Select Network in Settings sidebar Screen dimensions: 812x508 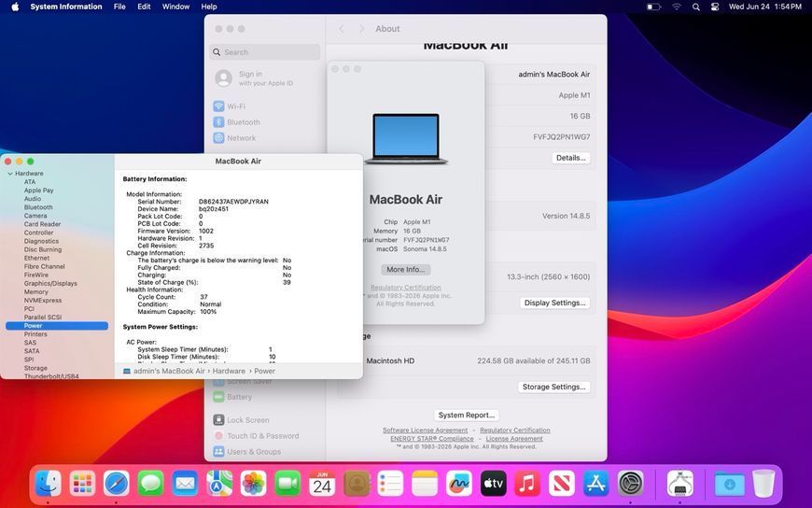[265, 138]
